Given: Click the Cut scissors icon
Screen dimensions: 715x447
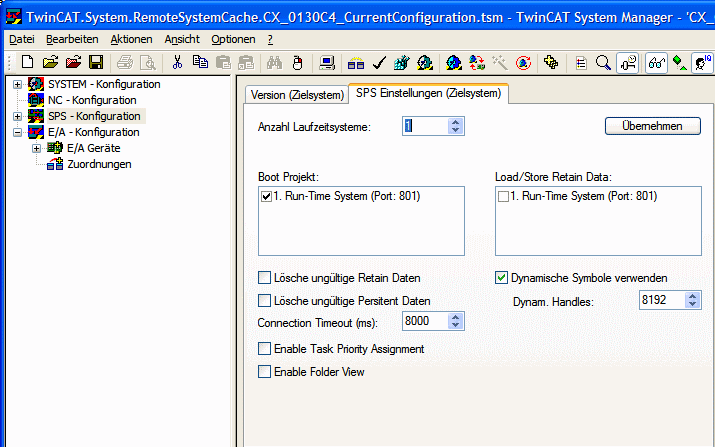Looking at the screenshot, I should pyautogui.click(x=177, y=62).
